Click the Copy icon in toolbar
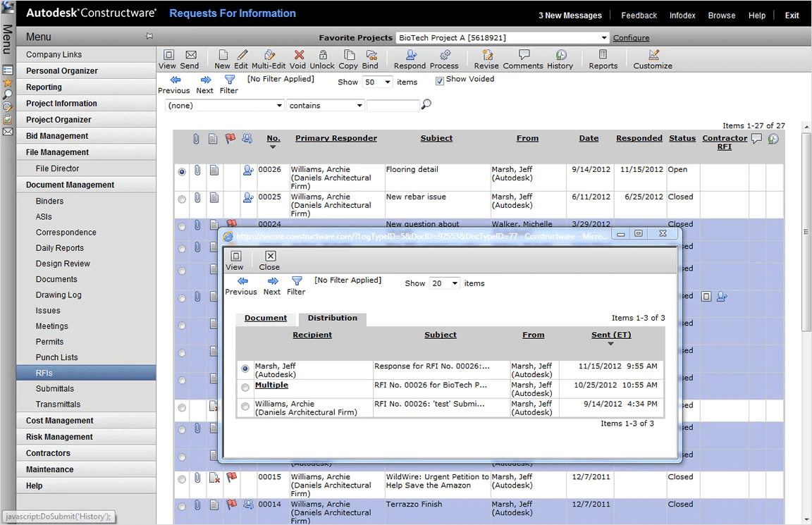Image resolution: width=812 pixels, height=525 pixels. 350,55
